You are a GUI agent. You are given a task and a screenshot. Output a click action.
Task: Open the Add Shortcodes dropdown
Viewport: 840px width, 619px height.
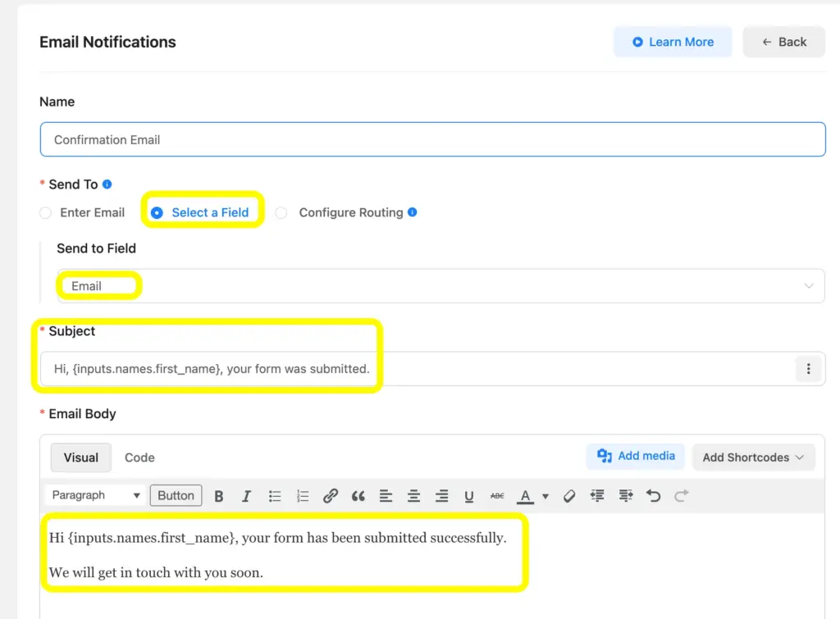[x=753, y=457]
